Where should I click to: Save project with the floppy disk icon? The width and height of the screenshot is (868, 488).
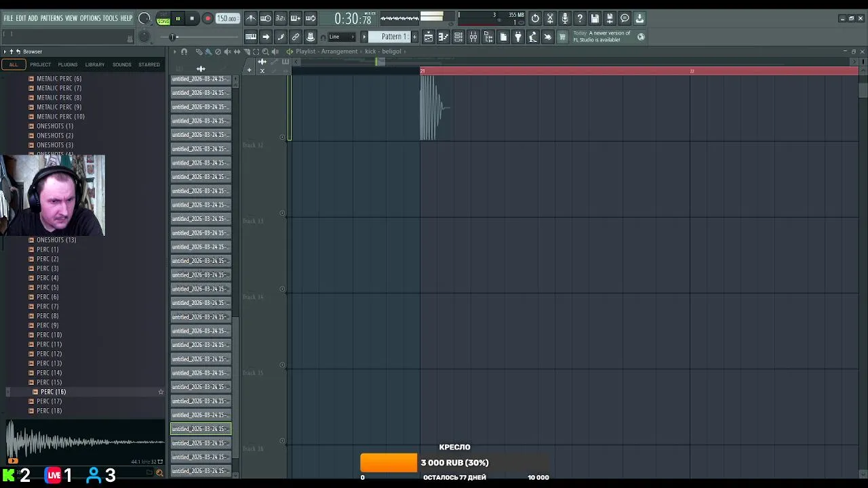point(595,18)
